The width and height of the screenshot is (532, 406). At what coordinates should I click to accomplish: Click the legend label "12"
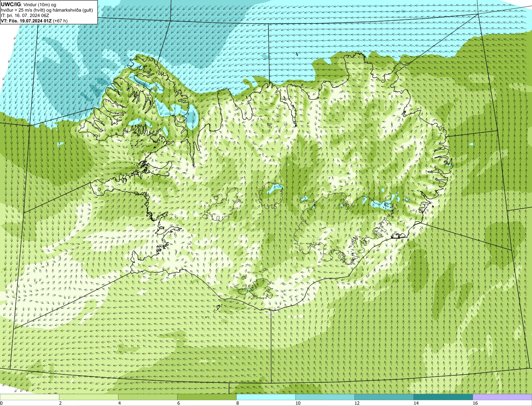coord(357,403)
